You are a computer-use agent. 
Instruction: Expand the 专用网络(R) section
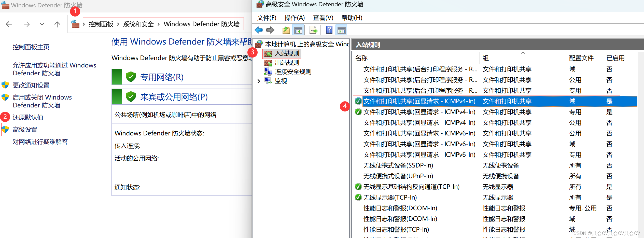(182, 77)
